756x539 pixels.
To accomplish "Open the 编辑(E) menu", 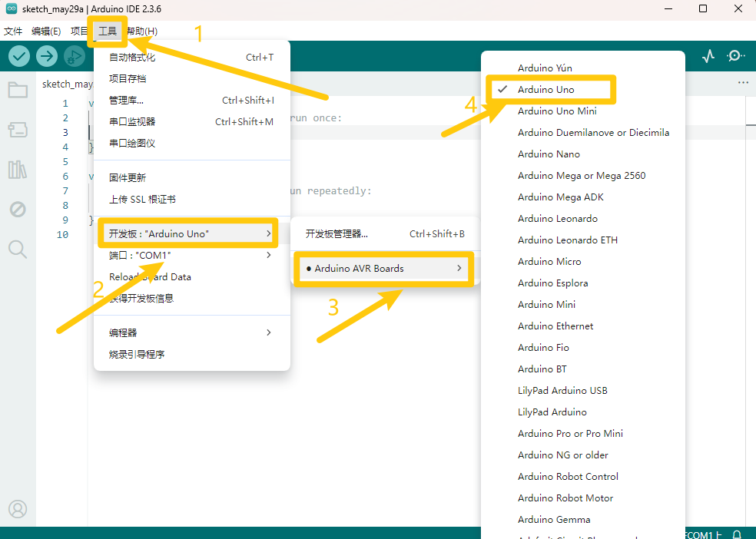I will [x=46, y=31].
